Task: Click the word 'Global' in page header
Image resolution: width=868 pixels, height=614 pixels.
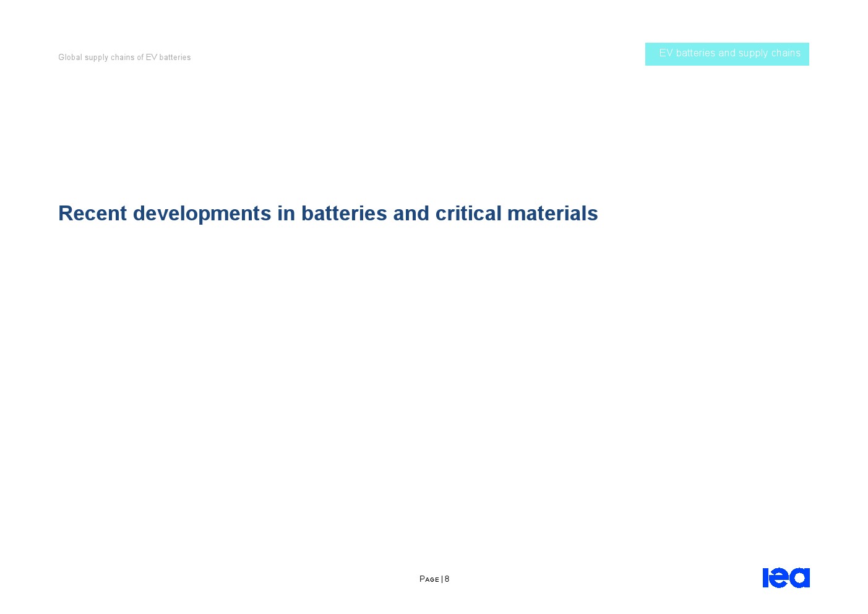Action: pyautogui.click(x=70, y=58)
